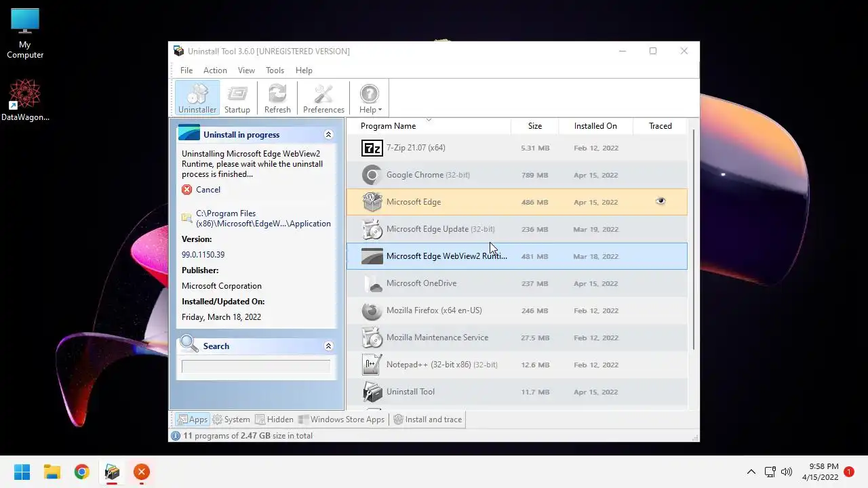Click the Refresh toolbar icon
868x488 pixels.
tap(277, 98)
